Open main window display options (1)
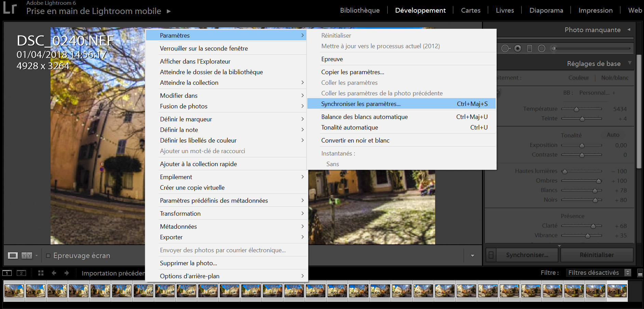Image resolution: width=644 pixels, height=309 pixels. (7, 273)
